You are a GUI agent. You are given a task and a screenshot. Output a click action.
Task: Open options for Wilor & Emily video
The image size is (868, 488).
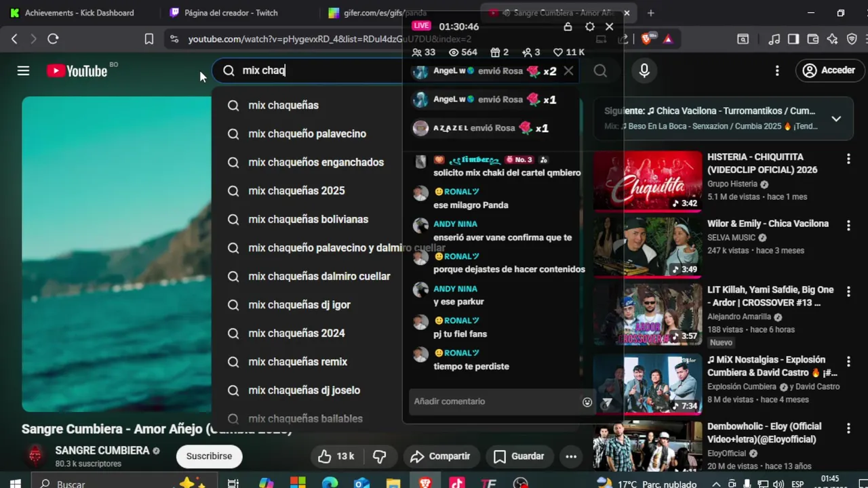pos(848,225)
